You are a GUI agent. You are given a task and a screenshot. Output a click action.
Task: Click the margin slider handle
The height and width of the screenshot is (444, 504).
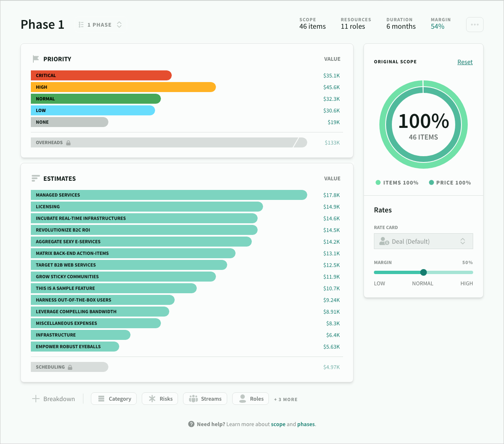click(424, 272)
